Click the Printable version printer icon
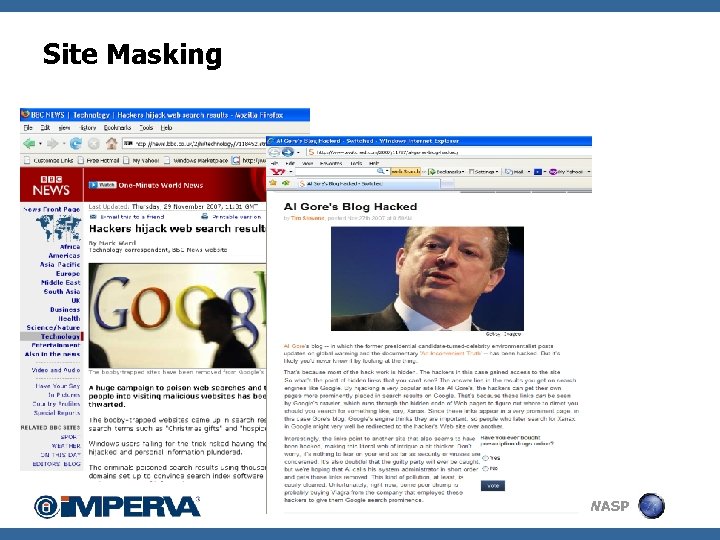 pyautogui.click(x=205, y=217)
